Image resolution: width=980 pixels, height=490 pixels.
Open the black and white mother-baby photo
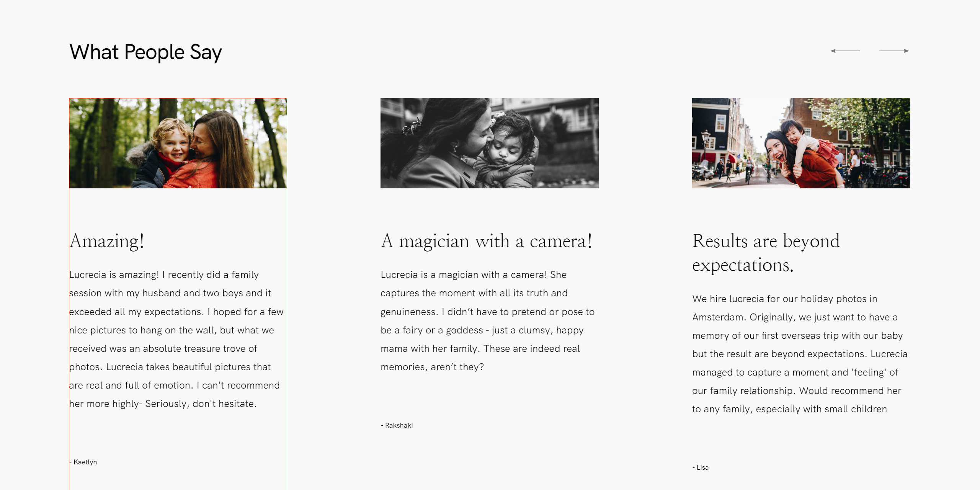[x=489, y=143]
